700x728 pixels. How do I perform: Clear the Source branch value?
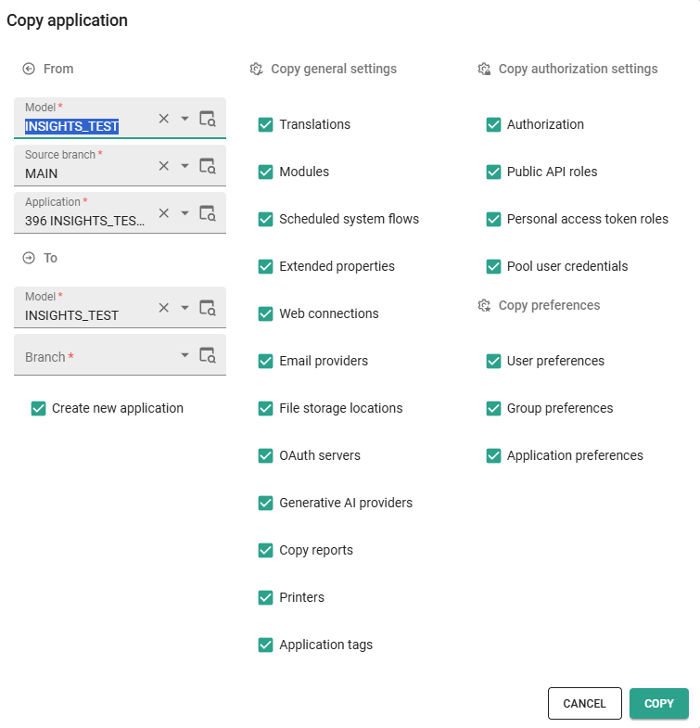(164, 166)
